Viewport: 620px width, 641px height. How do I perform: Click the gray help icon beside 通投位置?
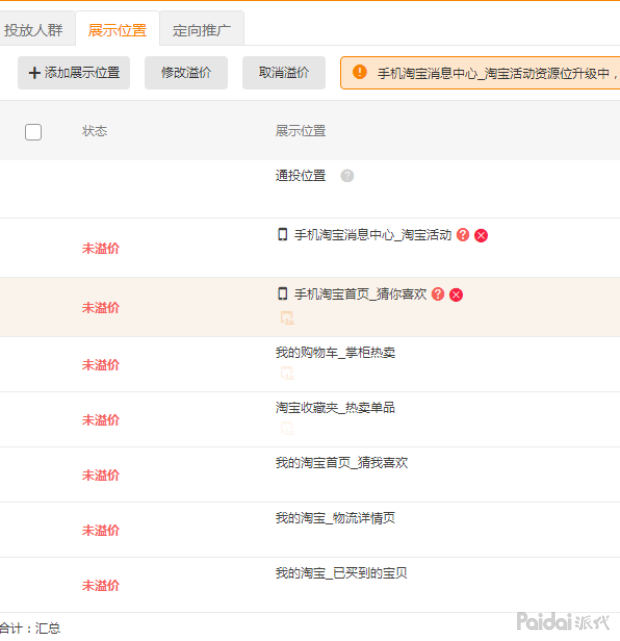[x=347, y=176]
